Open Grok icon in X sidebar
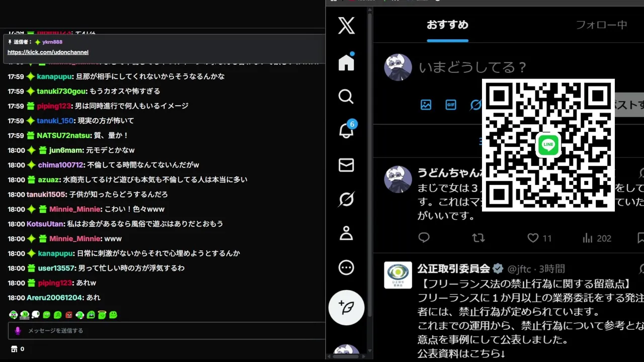Screen dimensions: 644x362 [x=346, y=199]
